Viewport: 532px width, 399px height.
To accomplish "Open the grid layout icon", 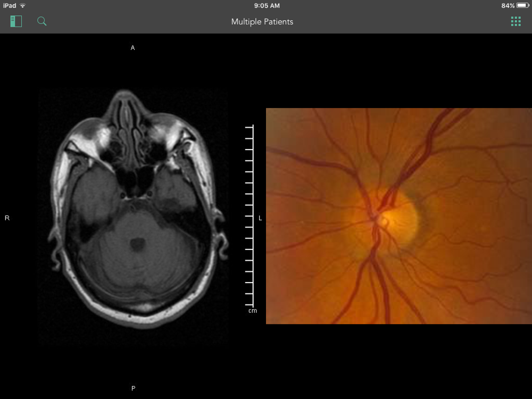I will [516, 21].
